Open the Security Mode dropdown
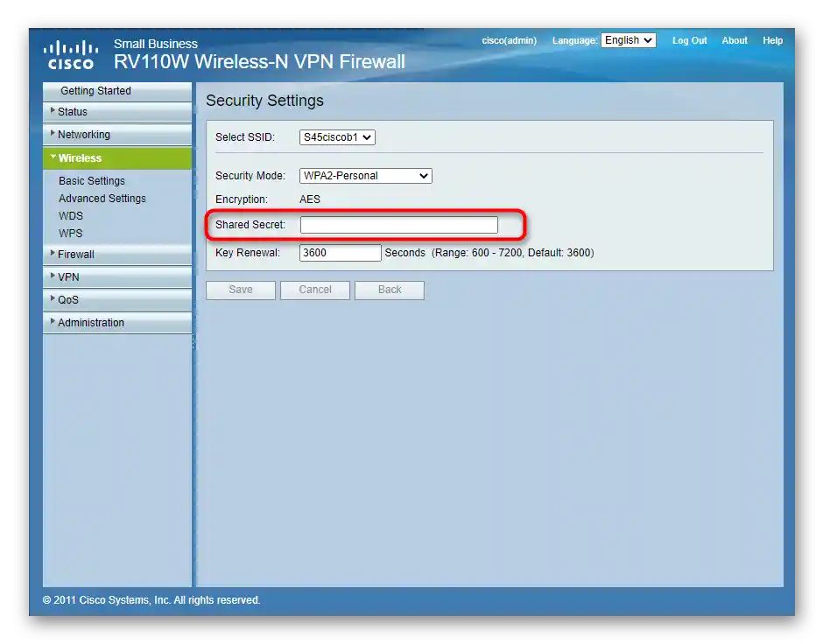This screenshot has width=823, height=644. click(365, 176)
